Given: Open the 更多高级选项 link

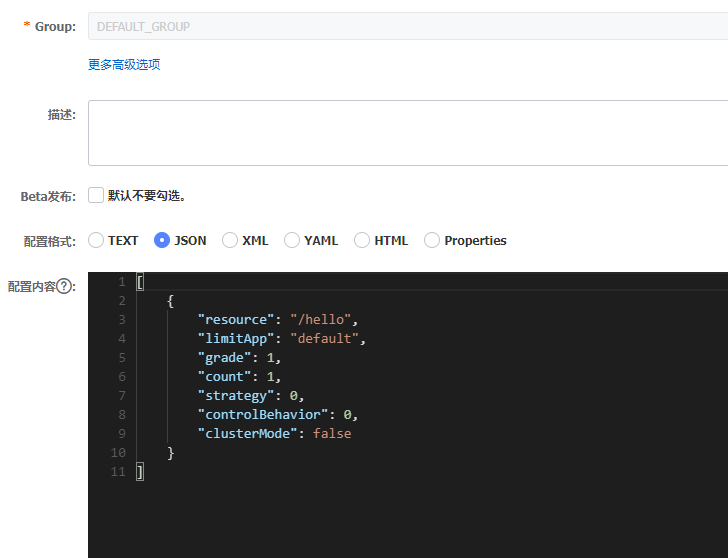Looking at the screenshot, I should [x=124, y=65].
